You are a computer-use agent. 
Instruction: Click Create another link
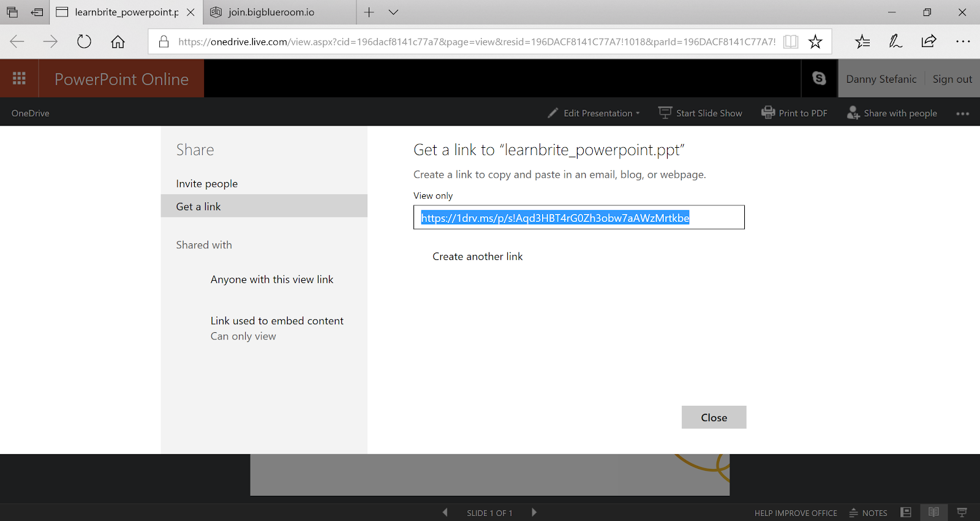tap(478, 256)
